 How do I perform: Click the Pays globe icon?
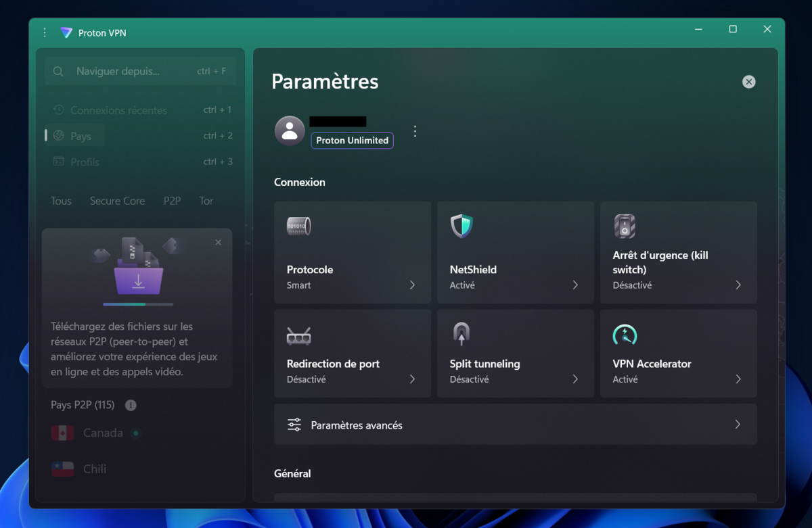[x=59, y=135]
